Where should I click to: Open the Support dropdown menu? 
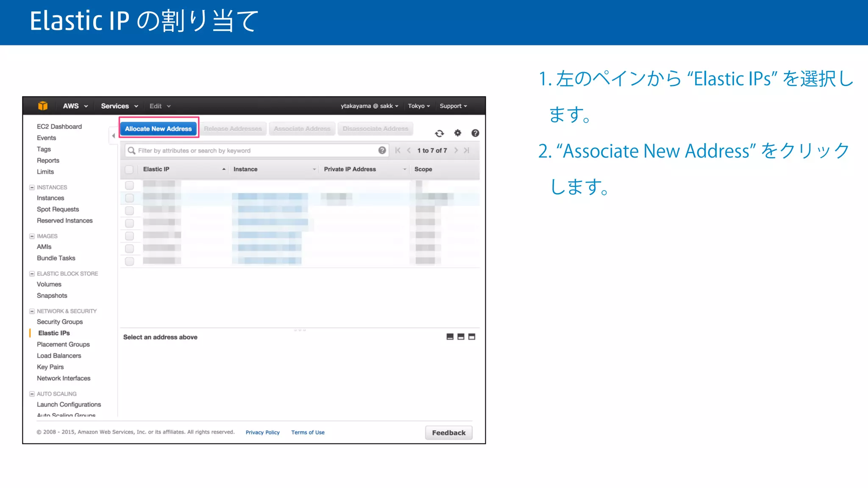(x=453, y=106)
